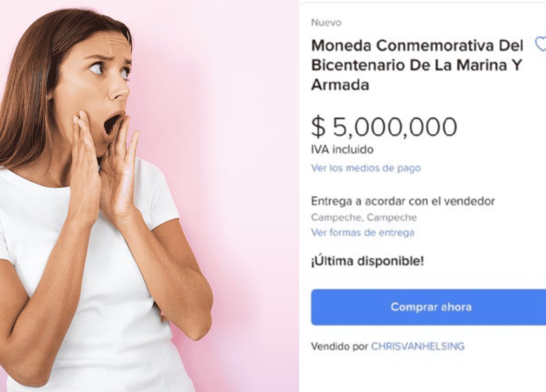The width and height of the screenshot is (546, 392).
Task: Open Ver los medios de pago link
Action: pyautogui.click(x=366, y=168)
